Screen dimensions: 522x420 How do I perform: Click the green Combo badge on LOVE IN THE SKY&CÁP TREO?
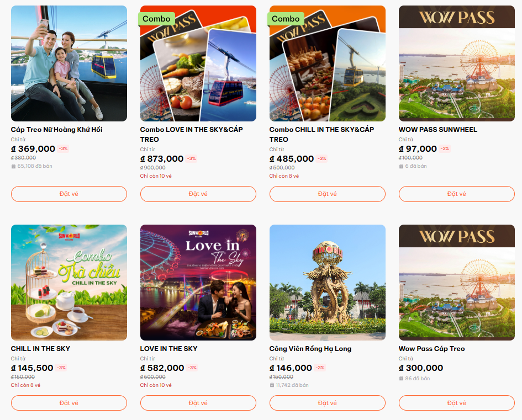(156, 19)
